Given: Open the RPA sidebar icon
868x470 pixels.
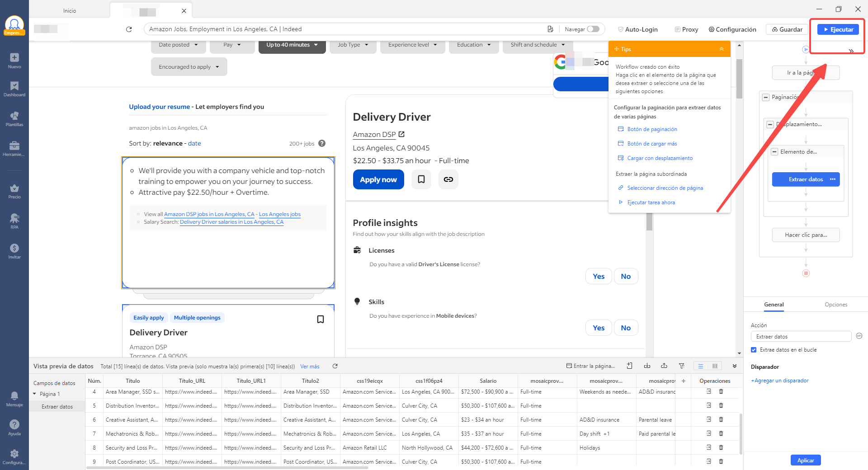Looking at the screenshot, I should pos(14,221).
